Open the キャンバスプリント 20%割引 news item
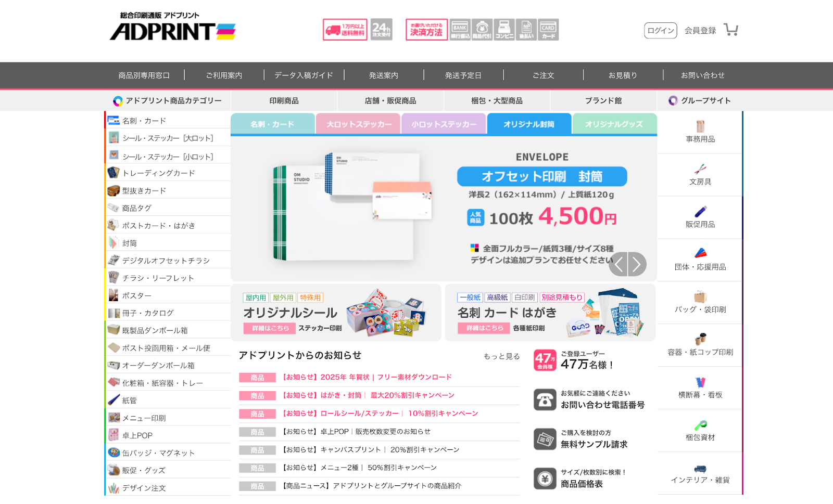Viewport: 833px width, 504px height. click(371, 450)
